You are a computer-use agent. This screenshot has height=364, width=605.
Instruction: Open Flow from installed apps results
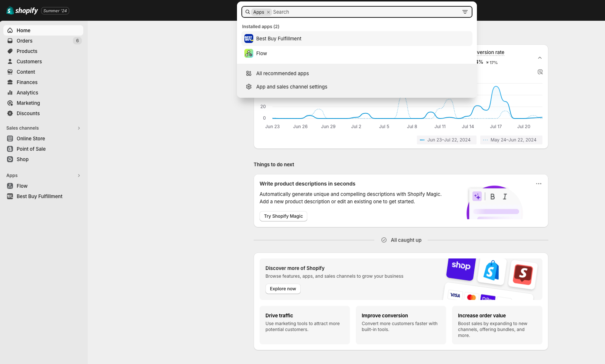[x=357, y=53]
